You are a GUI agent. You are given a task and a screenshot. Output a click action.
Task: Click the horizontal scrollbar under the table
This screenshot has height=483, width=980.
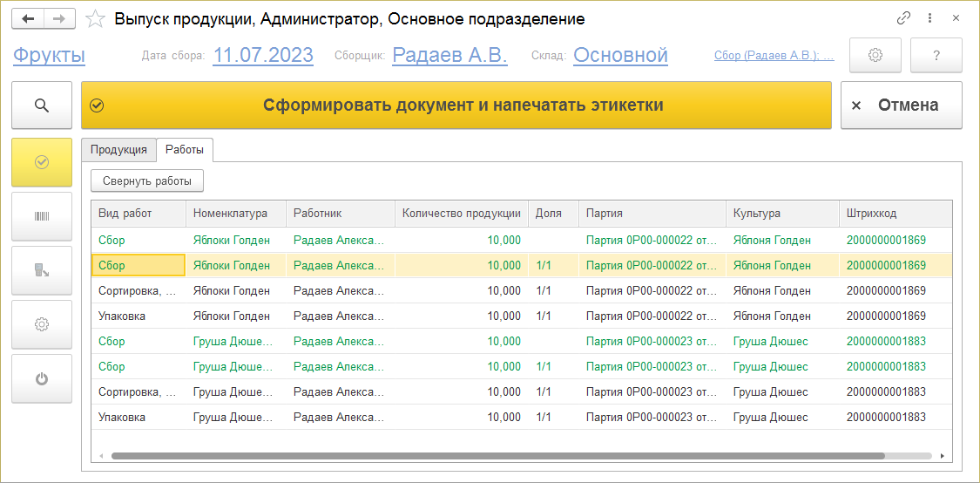497,455
